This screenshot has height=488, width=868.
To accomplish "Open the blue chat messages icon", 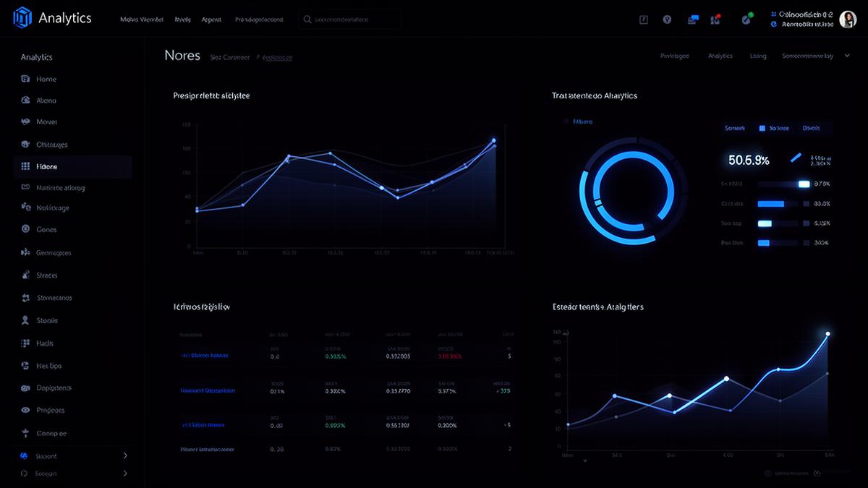I will pos(693,20).
